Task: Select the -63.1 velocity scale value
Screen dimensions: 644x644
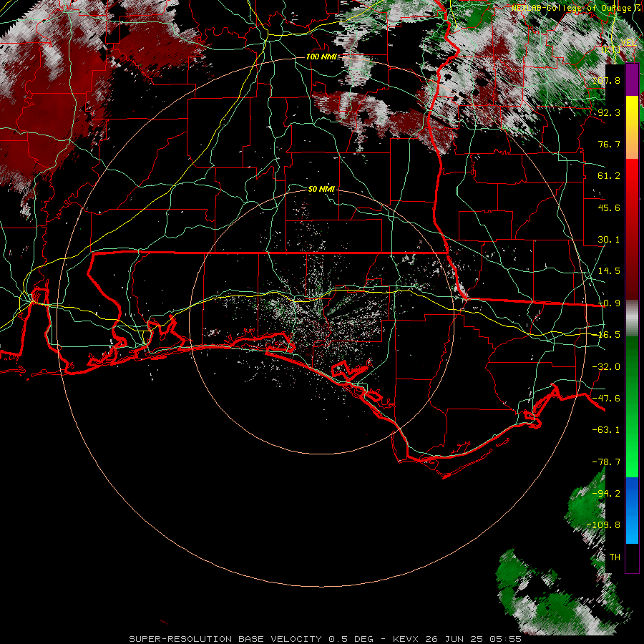Action: [606, 429]
